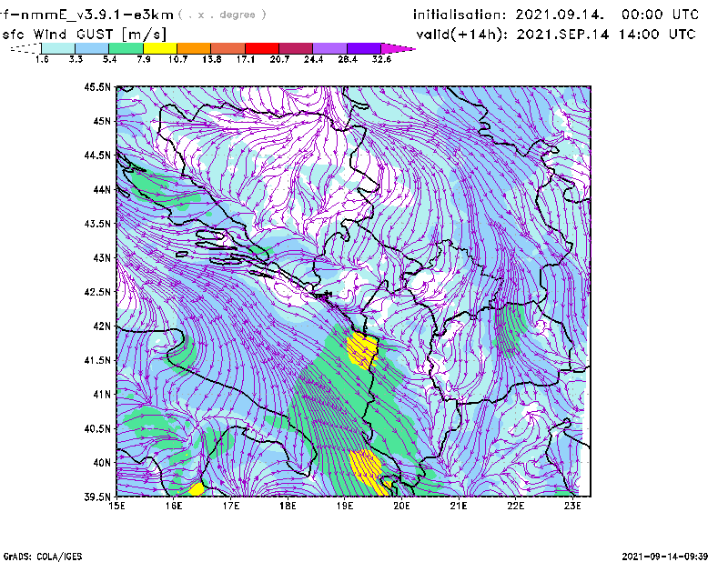The width and height of the screenshot is (728, 562).
Task: Click the model name 'nmmE_v3.9.1-e3km' text
Action: [97, 15]
